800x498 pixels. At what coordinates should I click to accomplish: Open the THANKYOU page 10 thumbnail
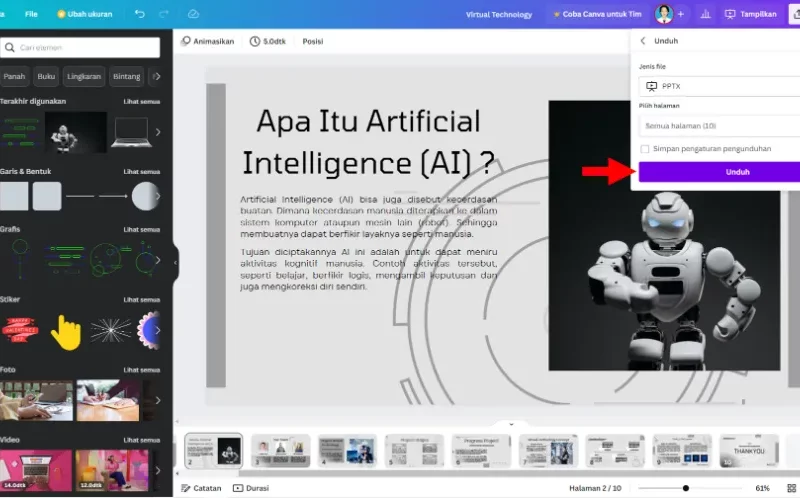(x=749, y=451)
